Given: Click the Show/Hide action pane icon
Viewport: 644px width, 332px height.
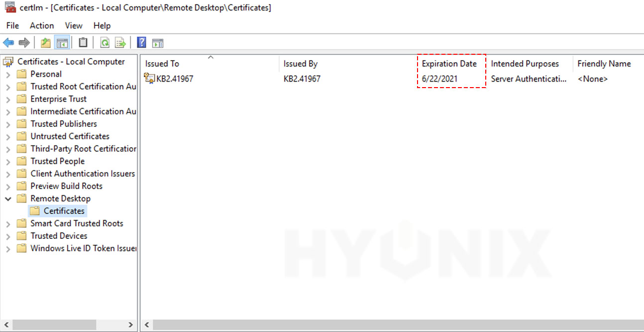Looking at the screenshot, I should [x=157, y=42].
